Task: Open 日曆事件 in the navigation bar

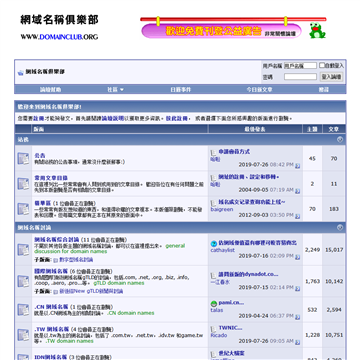Action: (x=181, y=89)
